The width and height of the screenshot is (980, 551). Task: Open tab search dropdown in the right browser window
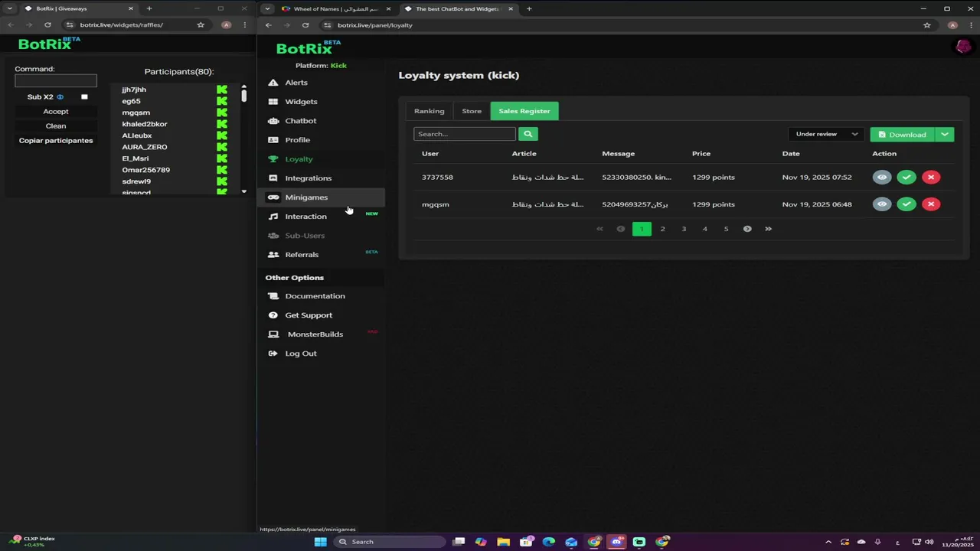coord(267,8)
